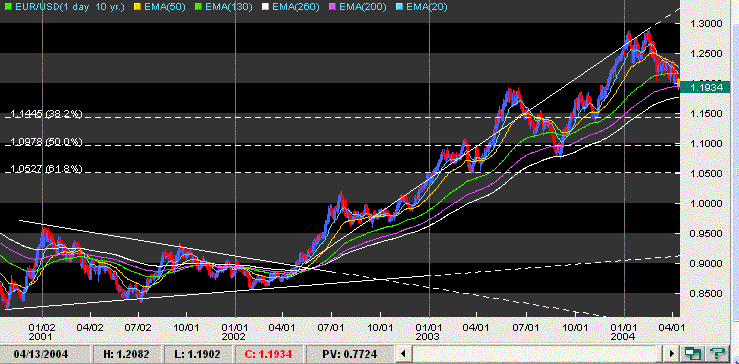Click the 0.9000 price axis label
The height and width of the screenshot is (364, 739).
(706, 264)
